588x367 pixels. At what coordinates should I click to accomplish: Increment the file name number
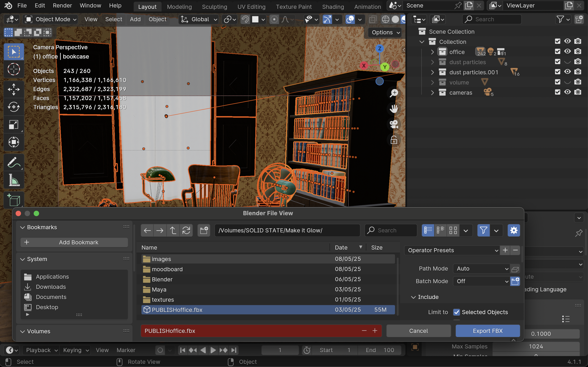click(375, 331)
